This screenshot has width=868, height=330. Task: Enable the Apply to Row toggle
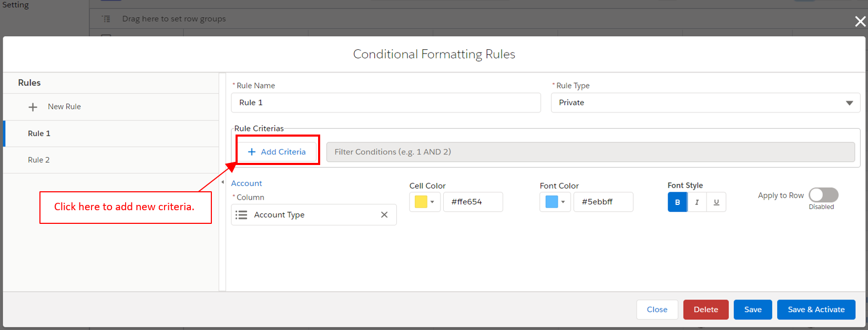[x=823, y=195]
